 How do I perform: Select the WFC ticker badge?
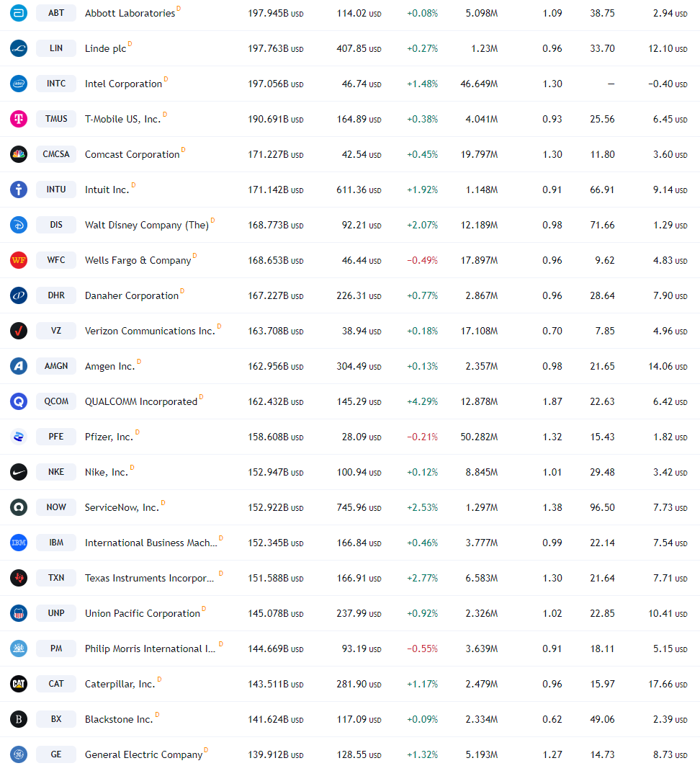[56, 260]
